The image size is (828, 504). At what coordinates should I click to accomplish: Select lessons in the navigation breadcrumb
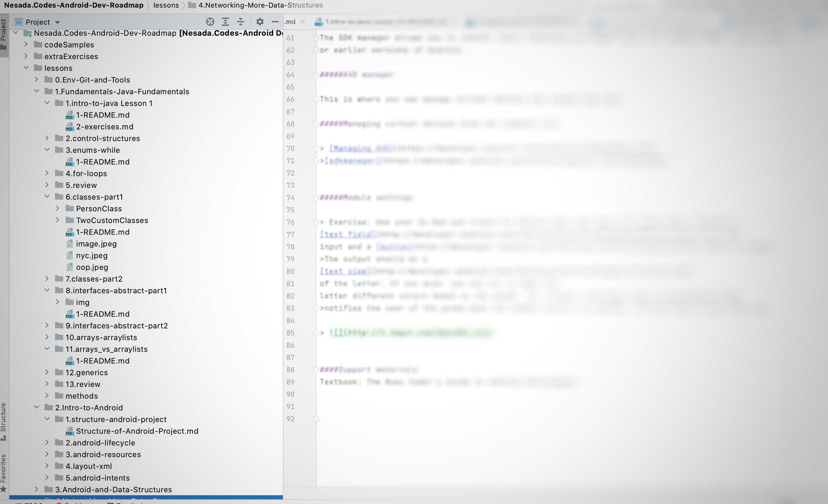click(166, 5)
